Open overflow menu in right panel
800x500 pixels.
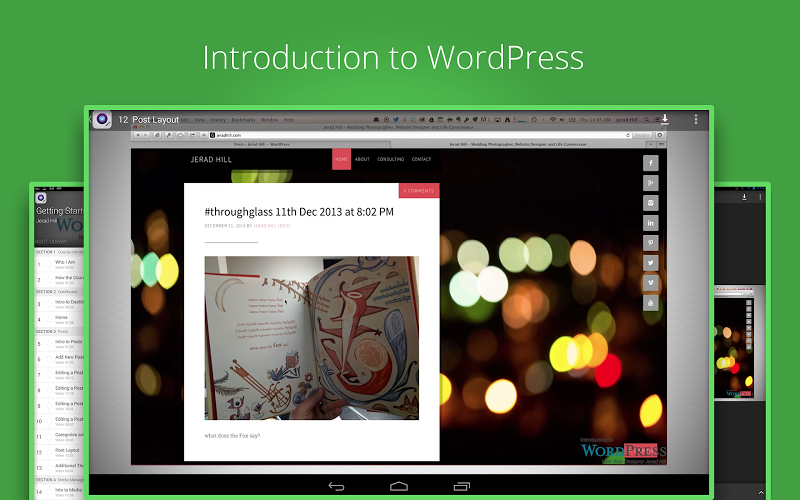tap(760, 196)
